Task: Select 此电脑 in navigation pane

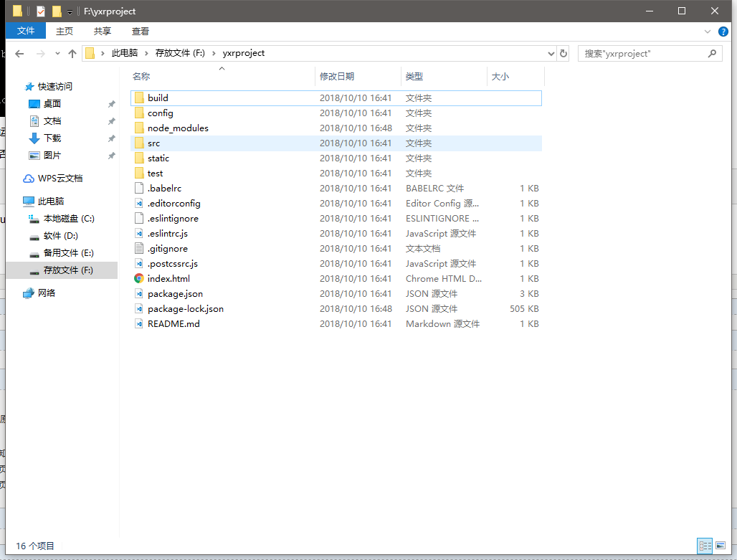Action: [51, 201]
